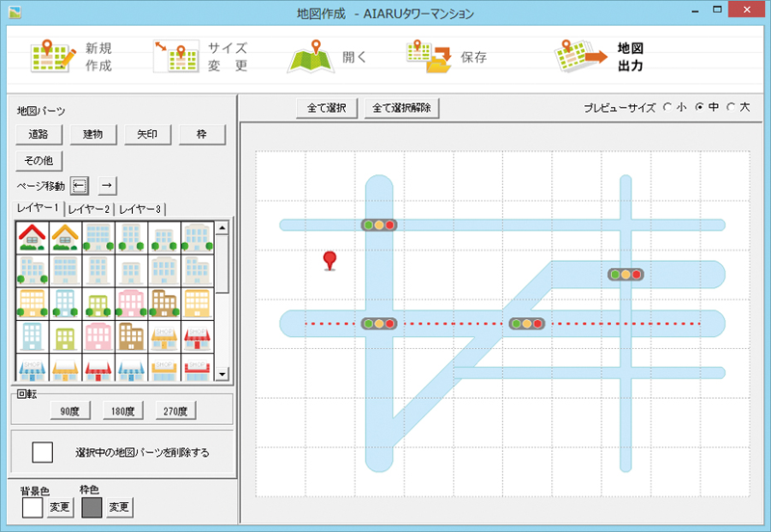This screenshot has width=771, height=532.
Task: Switch to レイヤー3 tab
Action: 141,209
